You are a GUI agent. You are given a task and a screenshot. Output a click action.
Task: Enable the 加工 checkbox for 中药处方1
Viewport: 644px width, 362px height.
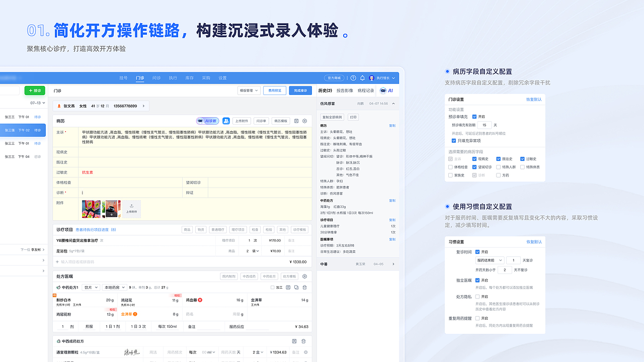click(272, 288)
